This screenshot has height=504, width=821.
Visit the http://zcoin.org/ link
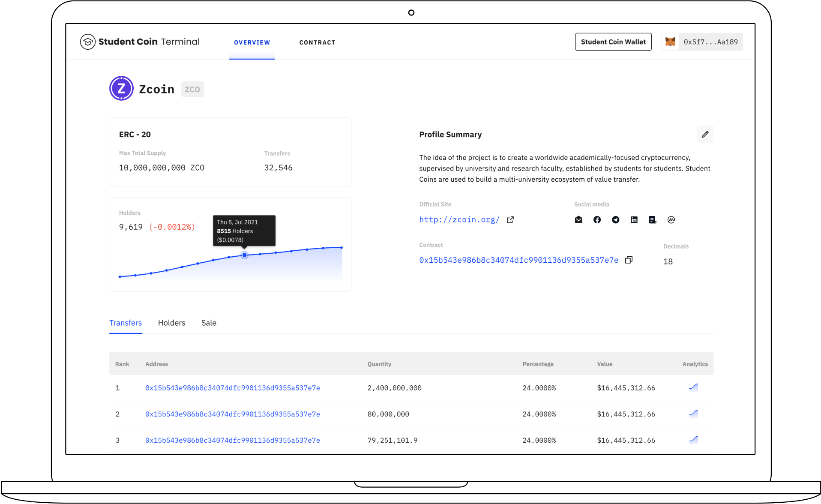[x=459, y=220]
